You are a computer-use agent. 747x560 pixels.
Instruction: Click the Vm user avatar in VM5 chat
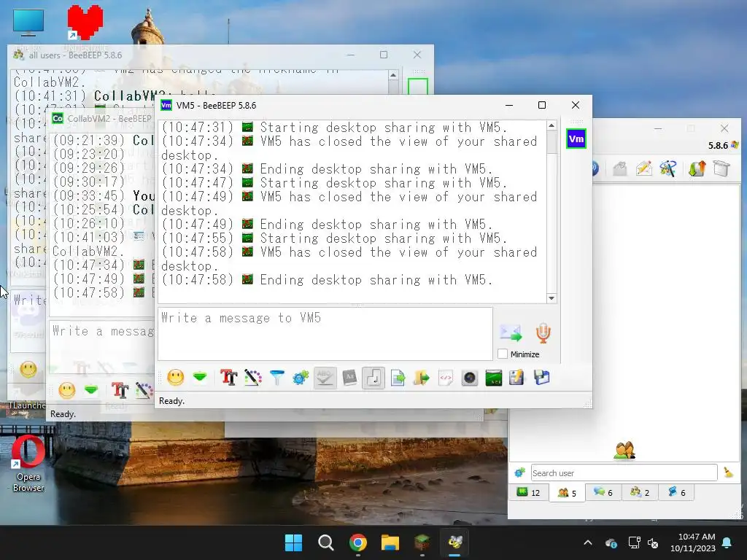(x=576, y=139)
